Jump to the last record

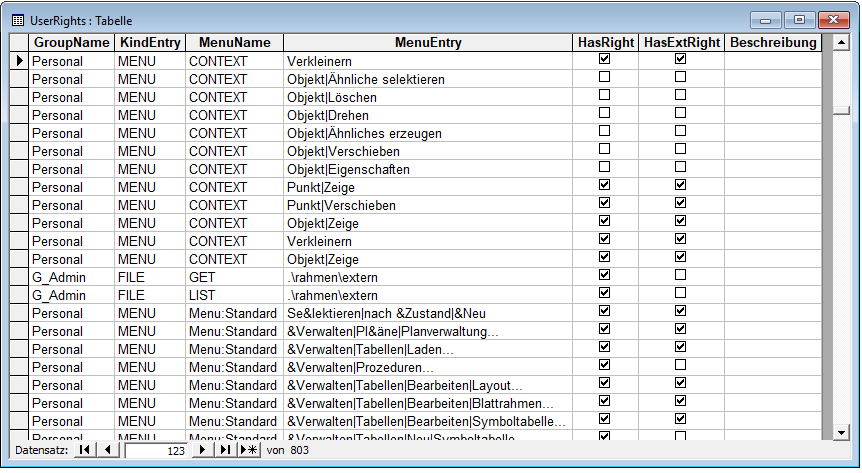(x=225, y=451)
